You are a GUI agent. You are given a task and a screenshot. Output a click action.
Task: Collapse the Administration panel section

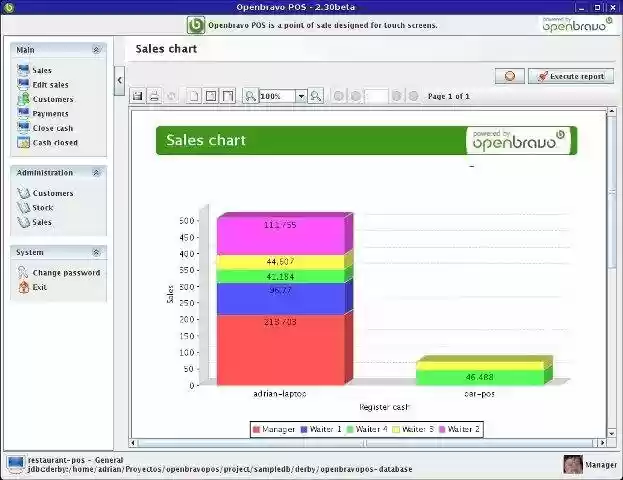pos(96,172)
